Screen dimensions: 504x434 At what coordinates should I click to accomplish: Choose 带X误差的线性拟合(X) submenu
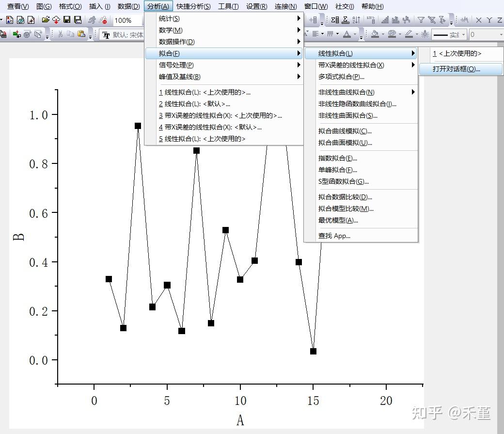tap(361, 65)
